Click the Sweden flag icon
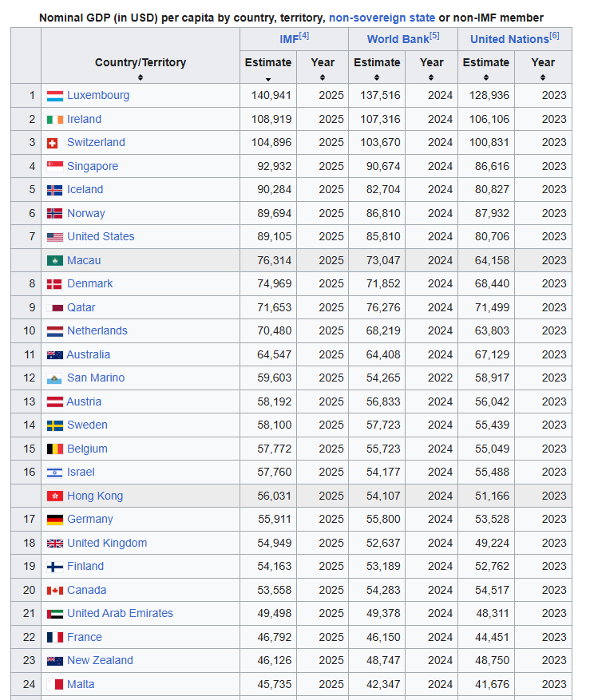 pos(55,425)
